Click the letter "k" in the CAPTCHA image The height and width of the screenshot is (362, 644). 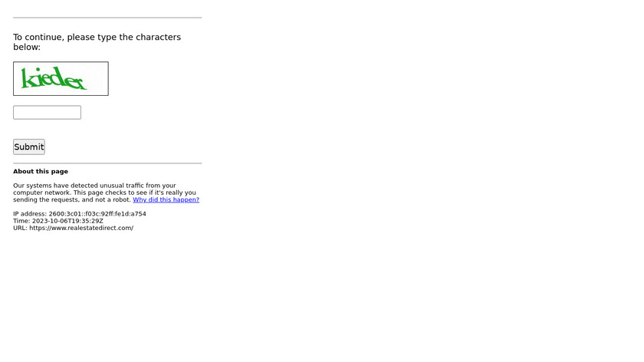tap(27, 78)
